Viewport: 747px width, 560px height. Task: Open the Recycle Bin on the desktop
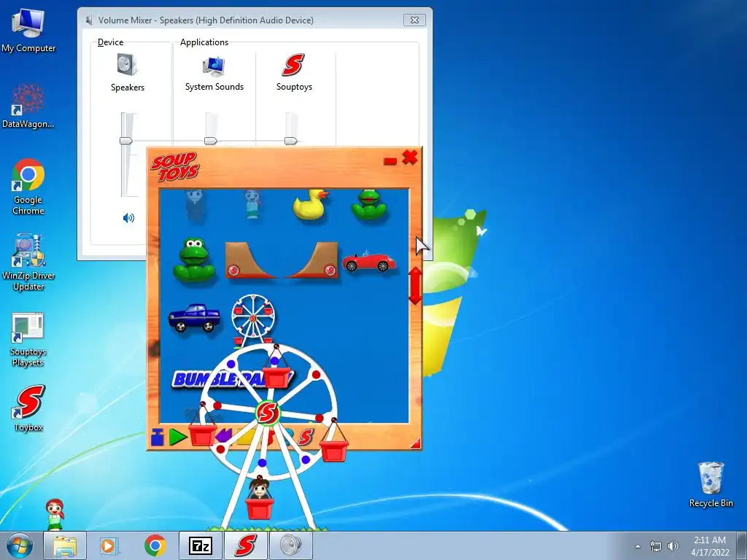pos(711,484)
